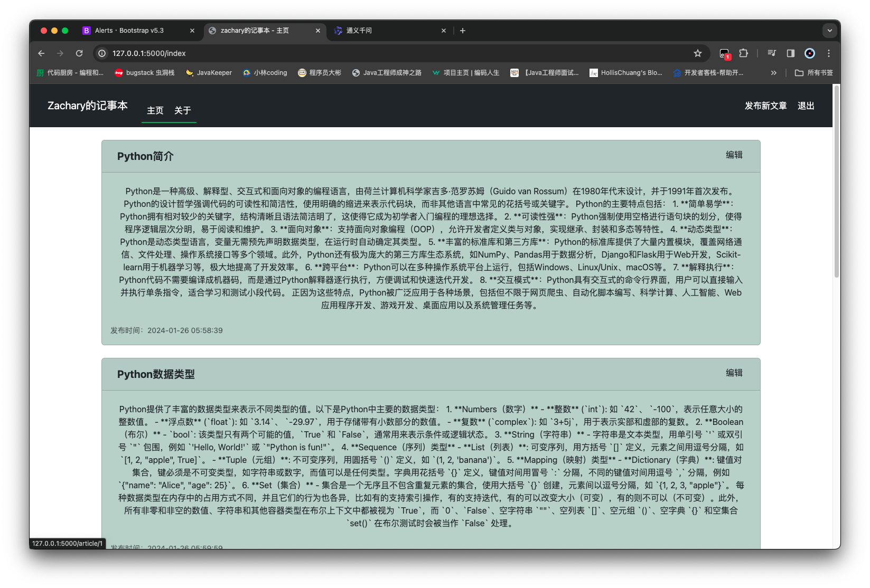Select the zachary的记事本 - 主页 tab

point(265,31)
